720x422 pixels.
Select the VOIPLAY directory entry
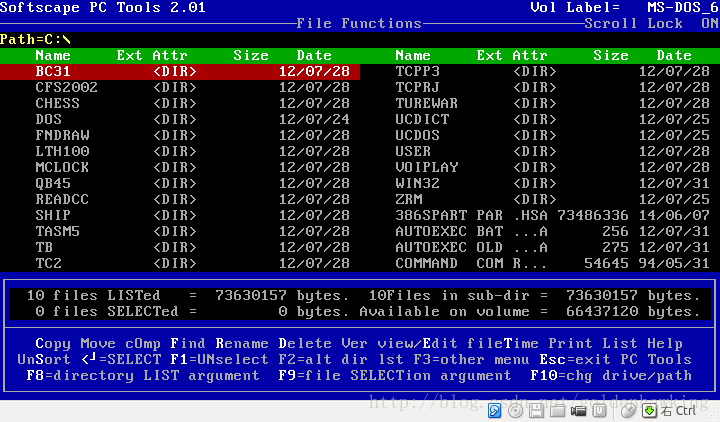[x=552, y=168]
